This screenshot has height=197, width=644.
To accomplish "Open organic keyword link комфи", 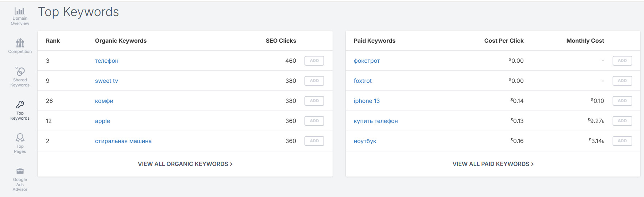I will point(104,101).
